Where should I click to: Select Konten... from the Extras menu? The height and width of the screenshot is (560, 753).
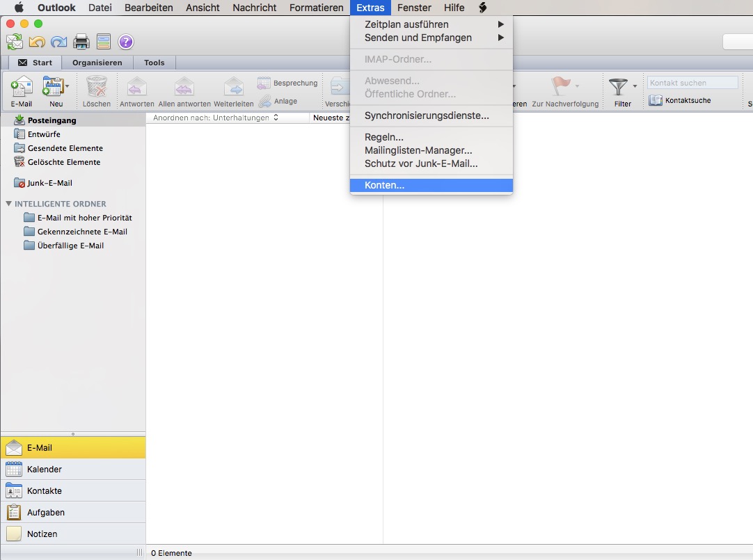[x=384, y=186]
